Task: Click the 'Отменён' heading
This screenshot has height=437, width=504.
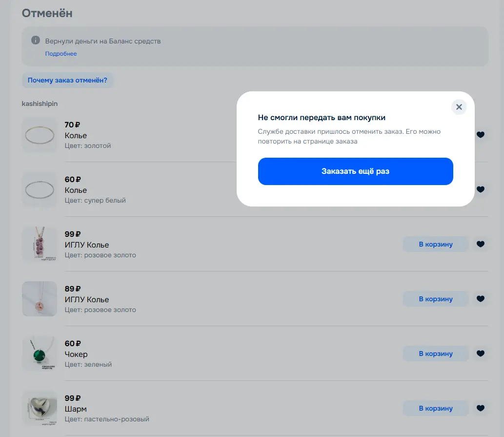Action: [x=47, y=13]
